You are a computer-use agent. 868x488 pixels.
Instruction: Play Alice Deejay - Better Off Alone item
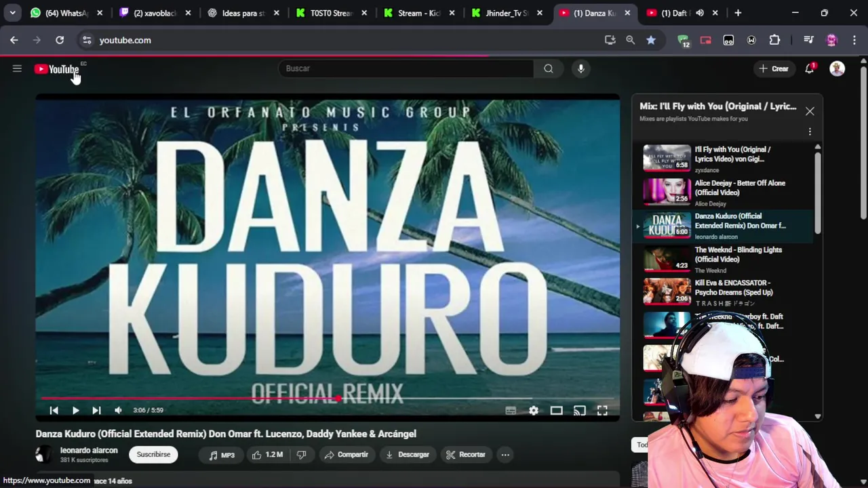coord(722,192)
